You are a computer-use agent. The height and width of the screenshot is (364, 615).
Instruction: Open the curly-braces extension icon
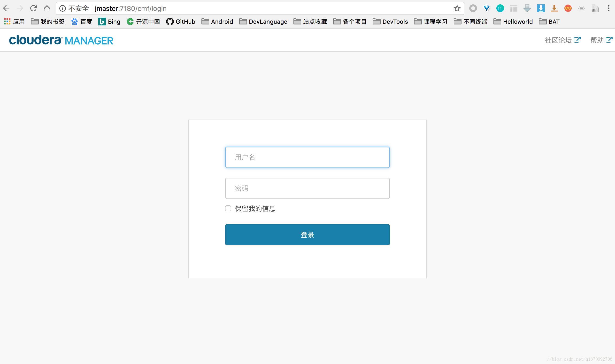point(581,8)
